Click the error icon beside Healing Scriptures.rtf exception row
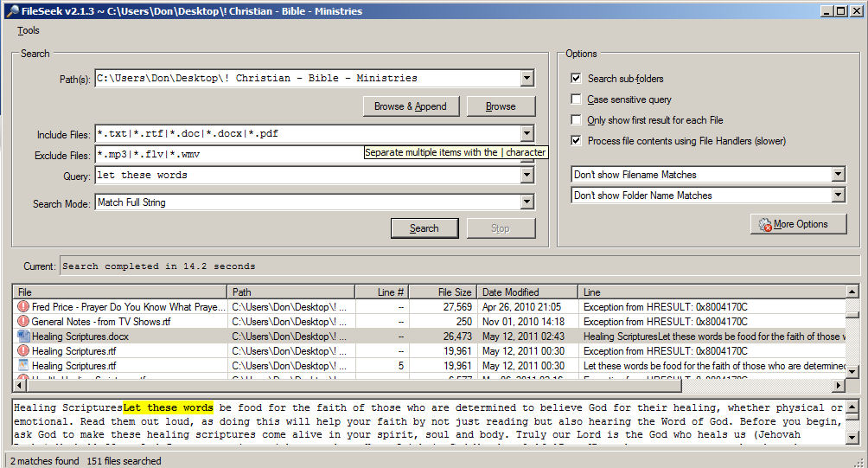 click(23, 350)
